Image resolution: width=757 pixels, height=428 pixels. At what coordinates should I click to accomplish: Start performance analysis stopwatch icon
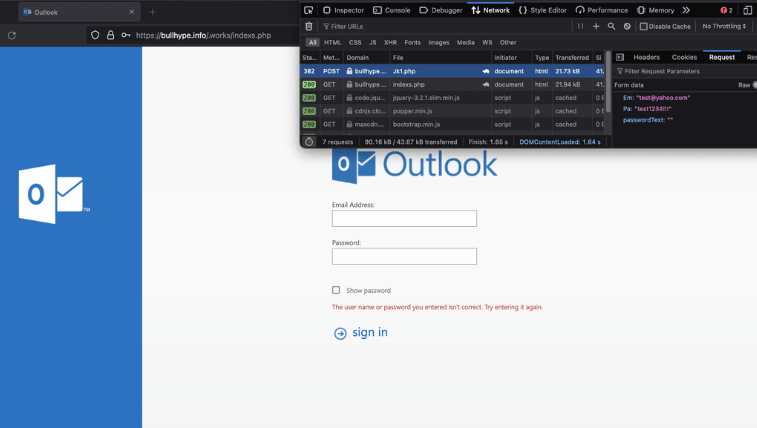coord(309,142)
